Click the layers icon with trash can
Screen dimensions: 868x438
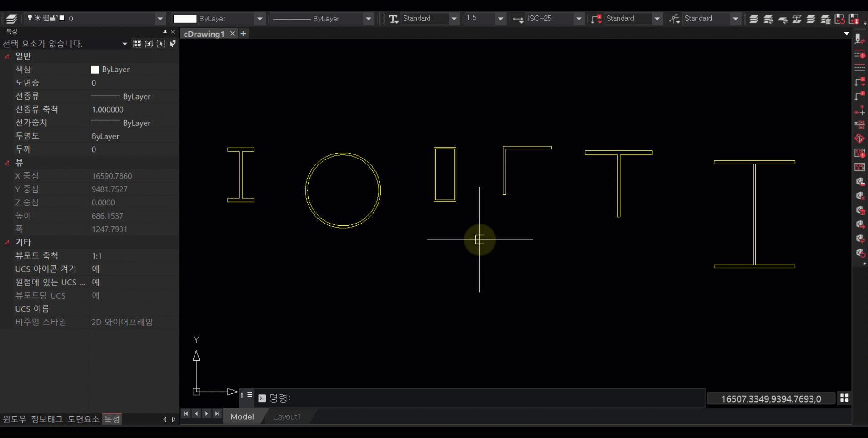coord(826,19)
